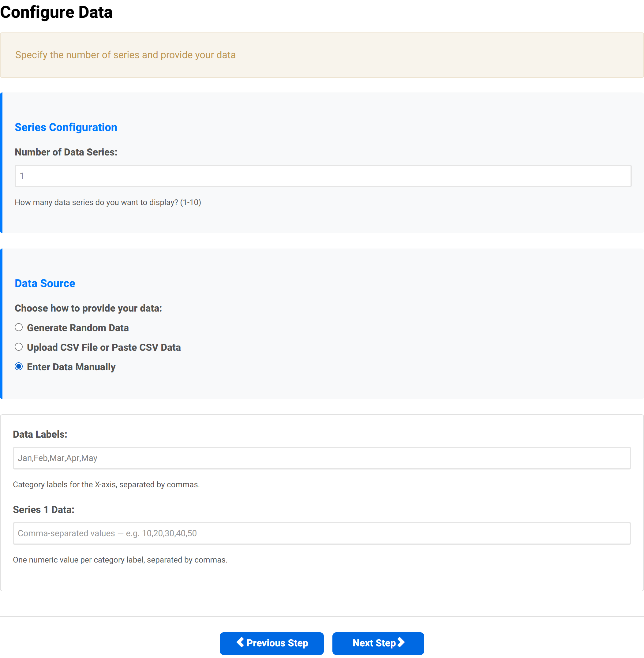The height and width of the screenshot is (658, 644).
Task: Click the 'How many data series' hint text
Action: coord(108,202)
